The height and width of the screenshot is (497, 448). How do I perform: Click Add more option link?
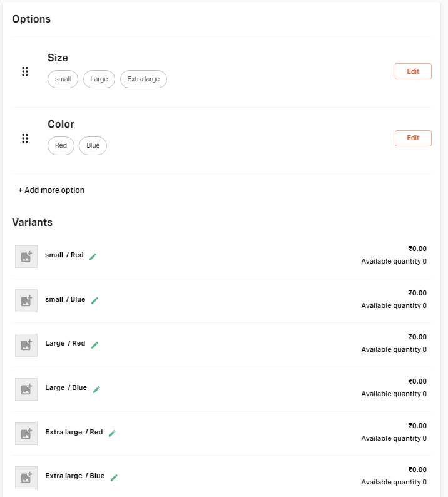(x=51, y=190)
